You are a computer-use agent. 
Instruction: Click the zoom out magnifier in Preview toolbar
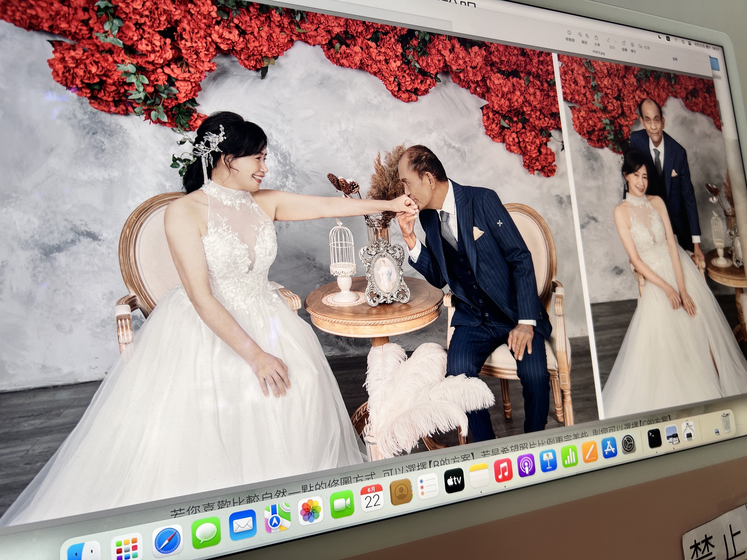pos(580,35)
